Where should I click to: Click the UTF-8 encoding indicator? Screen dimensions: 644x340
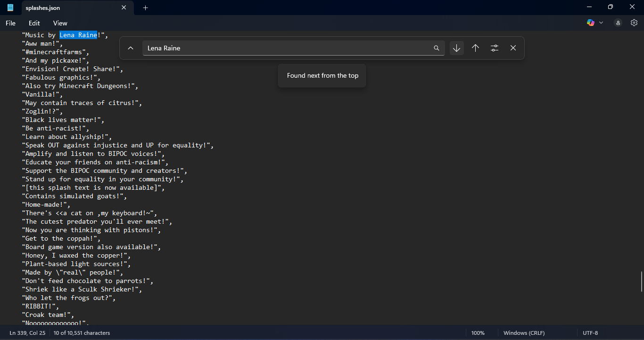pyautogui.click(x=590, y=333)
